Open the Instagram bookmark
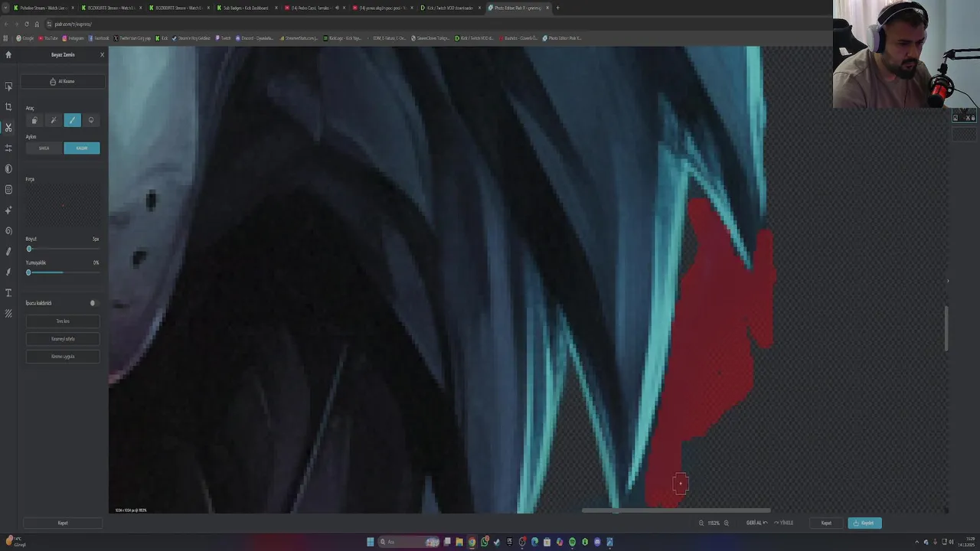This screenshot has height=551, width=980. tap(73, 38)
